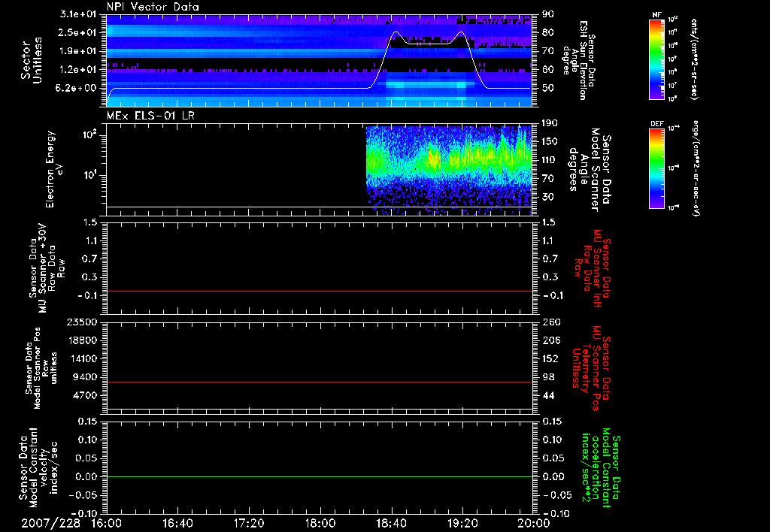Click the bright orange hotspot in ELS spectrogram
Viewport: 770px width, 532px height.
(x=433, y=158)
